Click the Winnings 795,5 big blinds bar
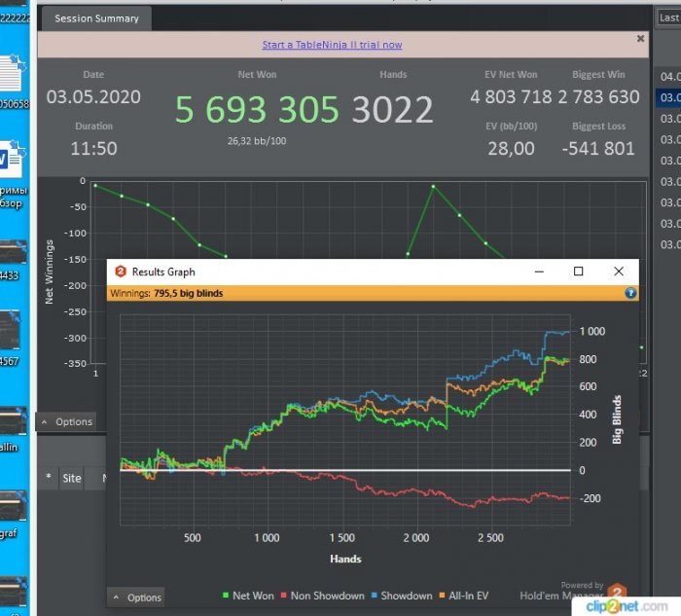Image resolution: width=681 pixels, height=616 pixels. (x=373, y=293)
